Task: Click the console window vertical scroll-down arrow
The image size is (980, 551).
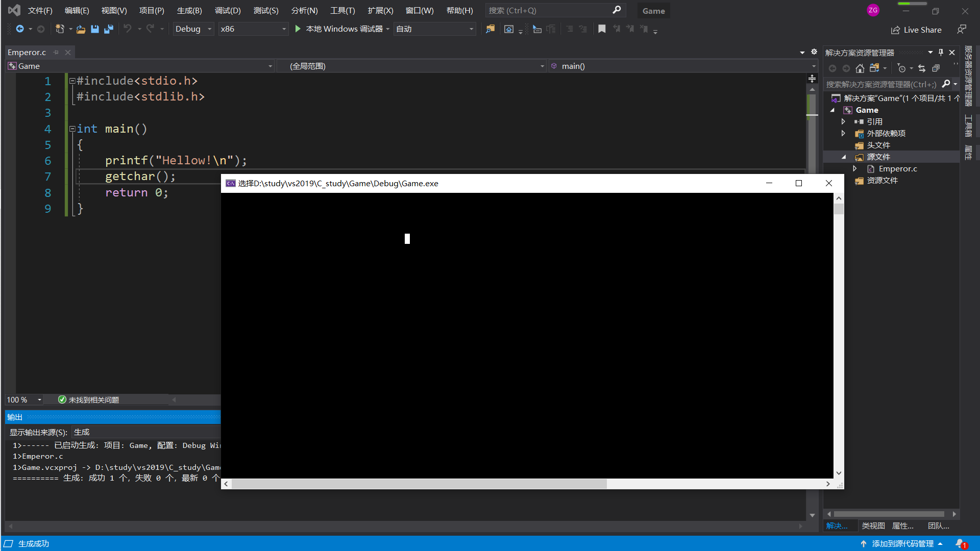Action: coord(839,473)
